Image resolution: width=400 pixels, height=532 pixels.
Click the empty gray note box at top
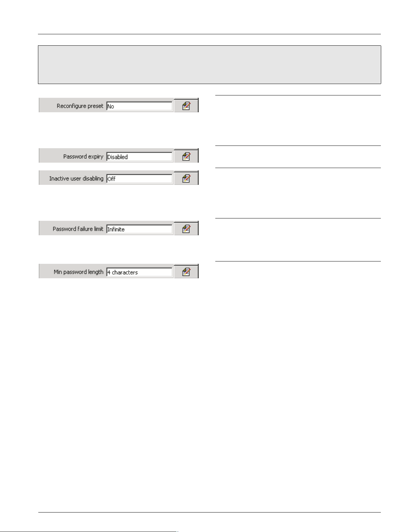coord(209,65)
